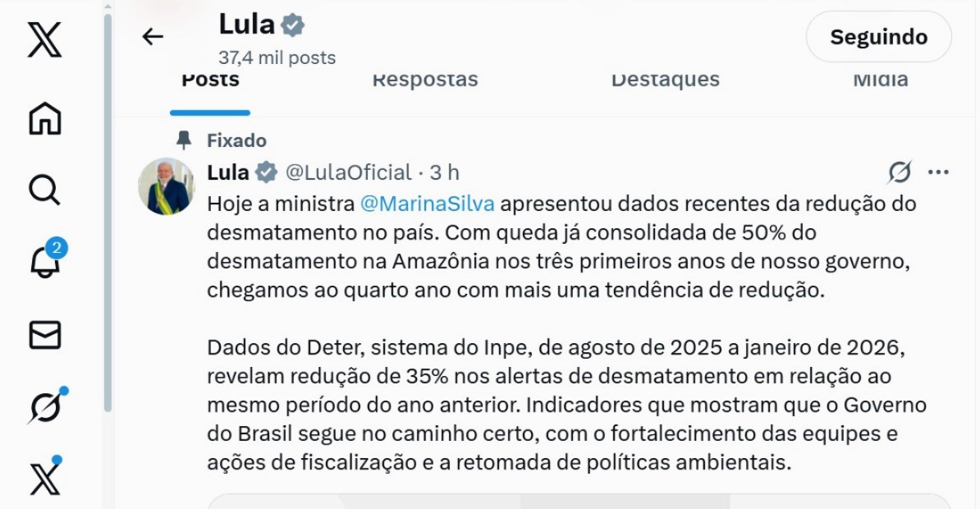Open the three-dot more menu on post

pyautogui.click(x=937, y=172)
